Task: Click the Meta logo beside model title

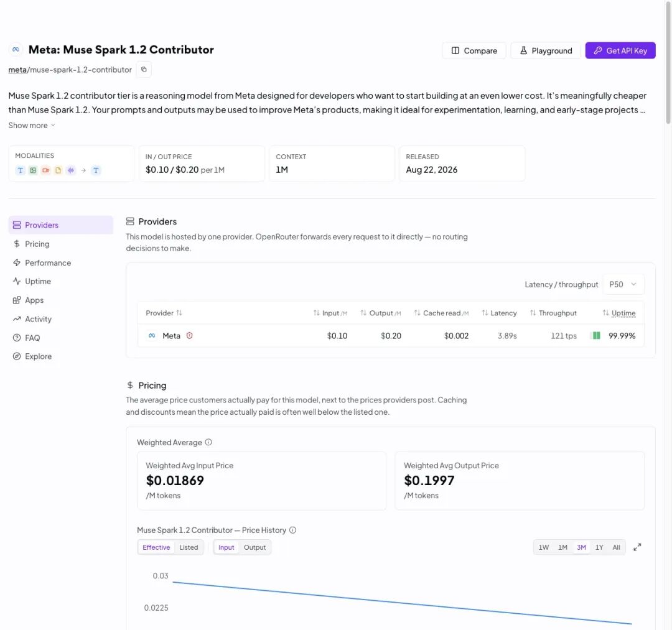Action: 16,50
